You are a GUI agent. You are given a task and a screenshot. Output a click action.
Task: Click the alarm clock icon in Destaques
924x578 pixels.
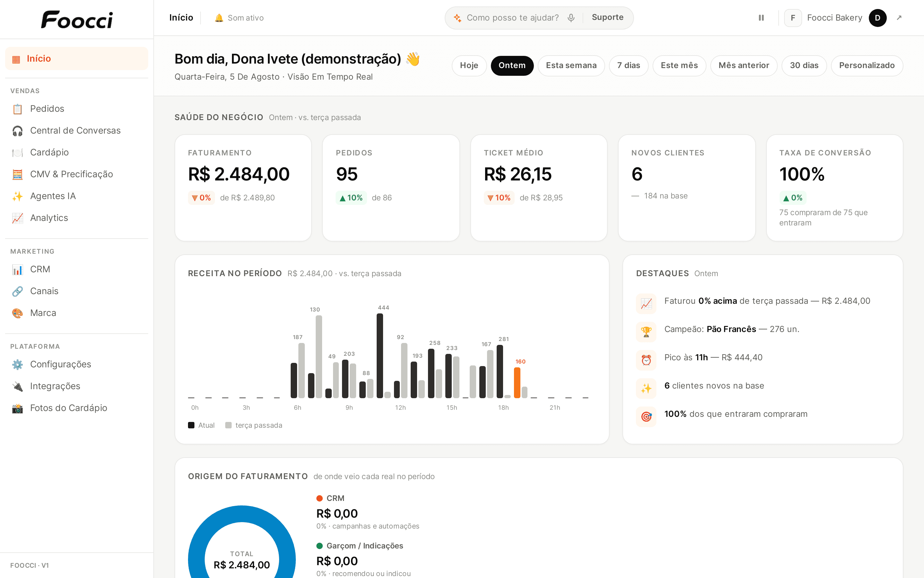[x=646, y=360]
